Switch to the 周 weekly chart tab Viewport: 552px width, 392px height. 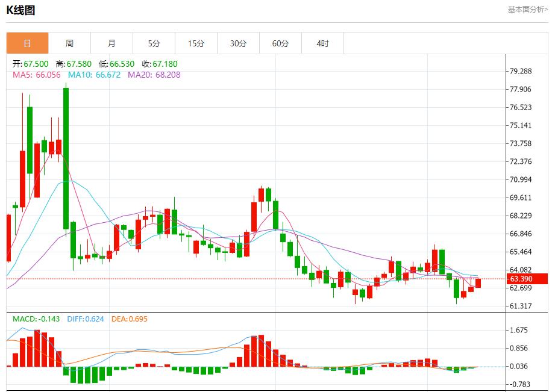click(69, 43)
